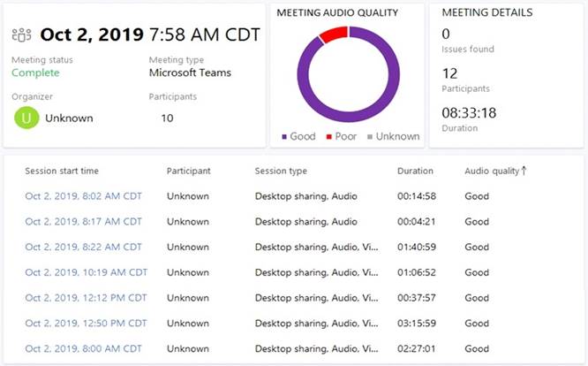Click the MEETING AUDIO QUALITY title
The image size is (588, 366).
[x=337, y=12]
